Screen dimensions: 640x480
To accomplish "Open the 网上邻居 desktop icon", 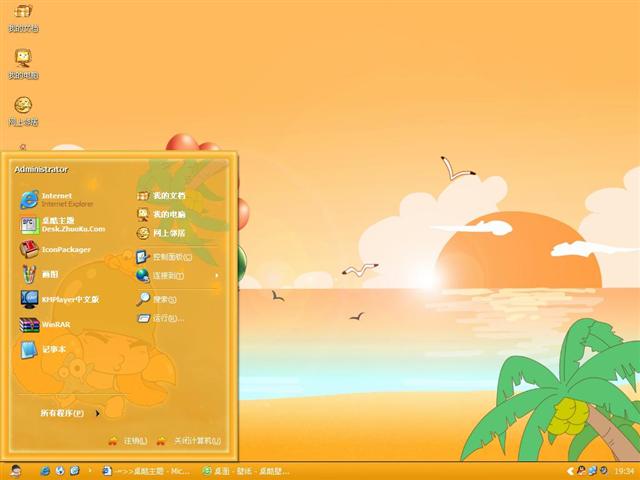I will point(23,111).
